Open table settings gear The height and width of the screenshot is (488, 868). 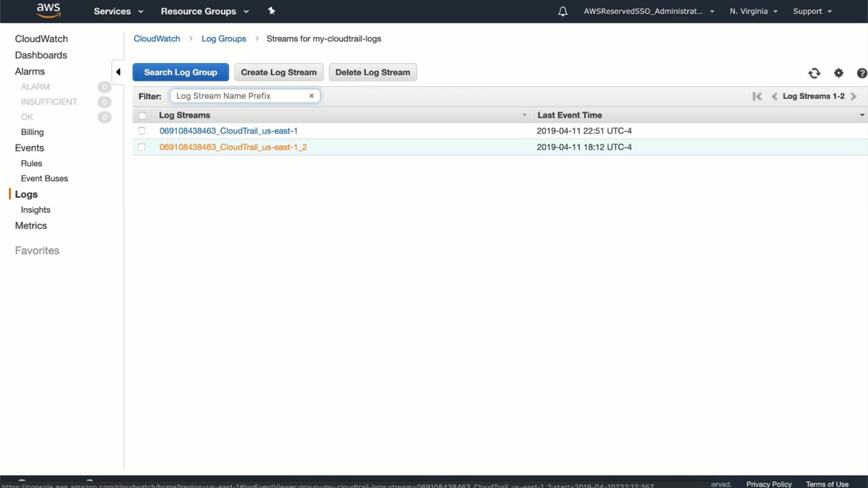click(839, 73)
